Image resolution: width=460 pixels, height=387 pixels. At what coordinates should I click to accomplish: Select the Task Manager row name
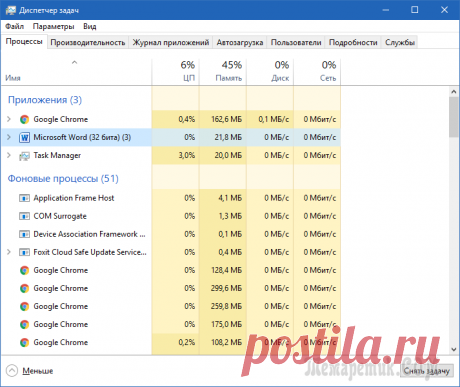(x=57, y=155)
